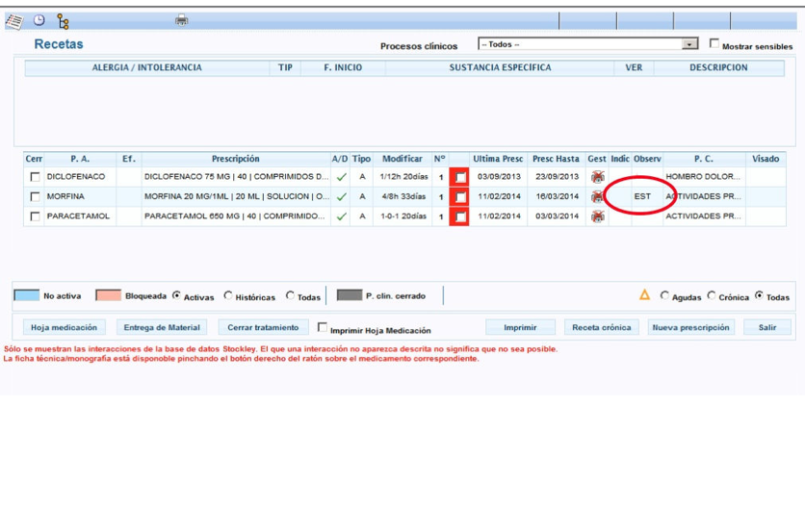This screenshot has width=805, height=532.
Task: Click the red document icon for Paracetamol
Action: pos(459,216)
